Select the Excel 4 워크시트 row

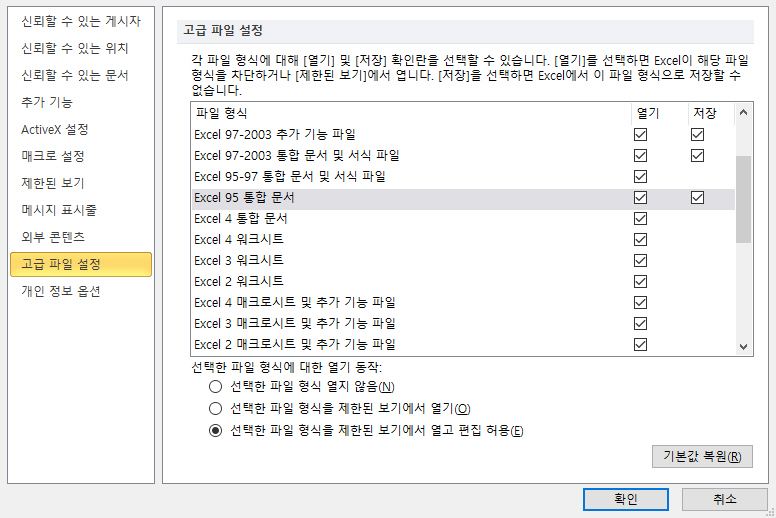[463, 239]
